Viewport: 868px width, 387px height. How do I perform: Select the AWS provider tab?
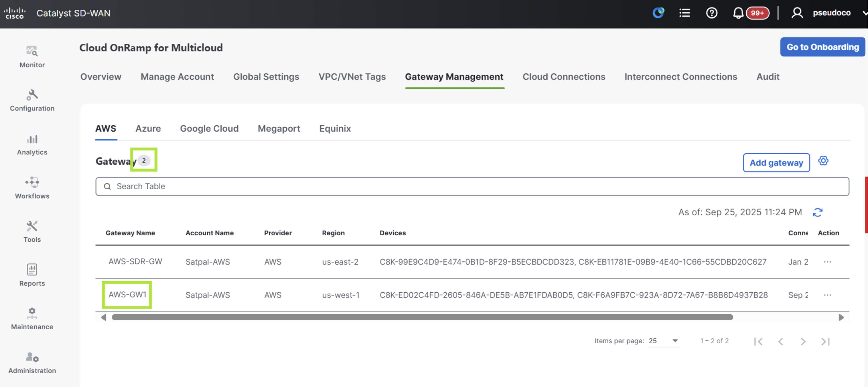coord(106,129)
